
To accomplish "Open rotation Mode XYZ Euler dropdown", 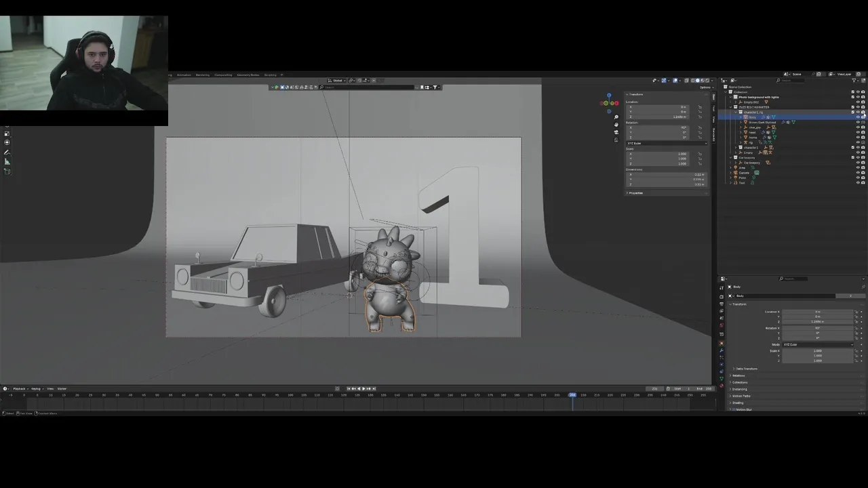I will tap(818, 344).
